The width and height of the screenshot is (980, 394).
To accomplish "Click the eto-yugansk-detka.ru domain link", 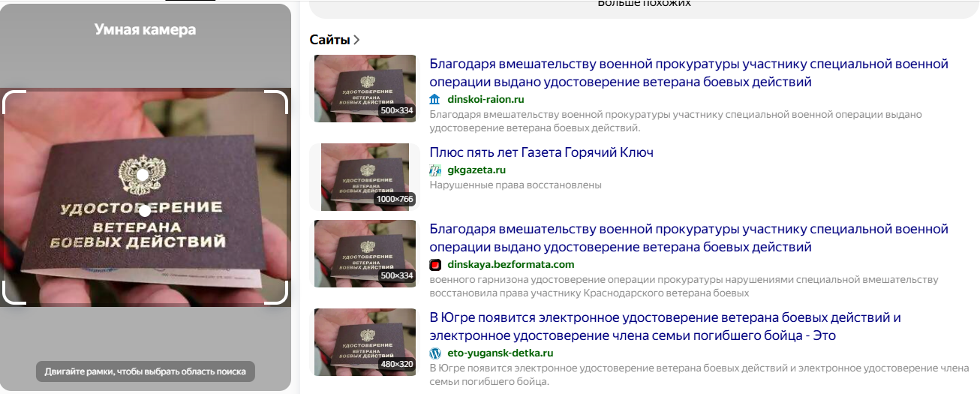I will pos(501,353).
